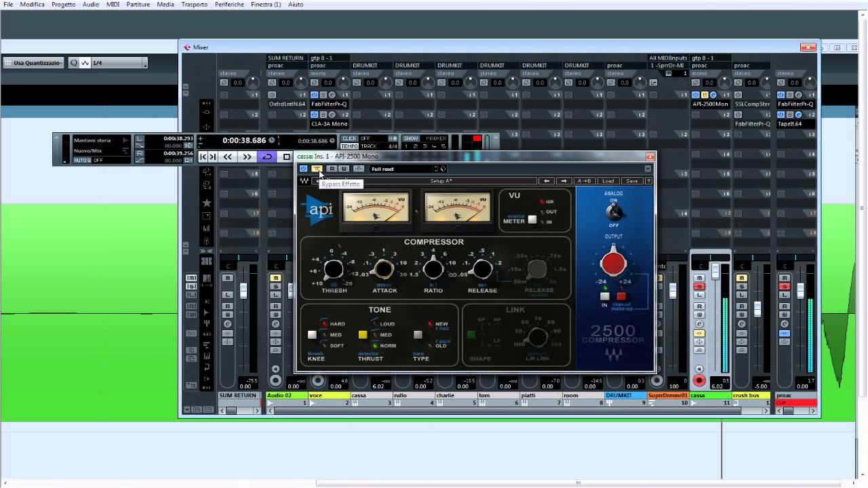Open the File menu
868x488 pixels.
coord(8,4)
